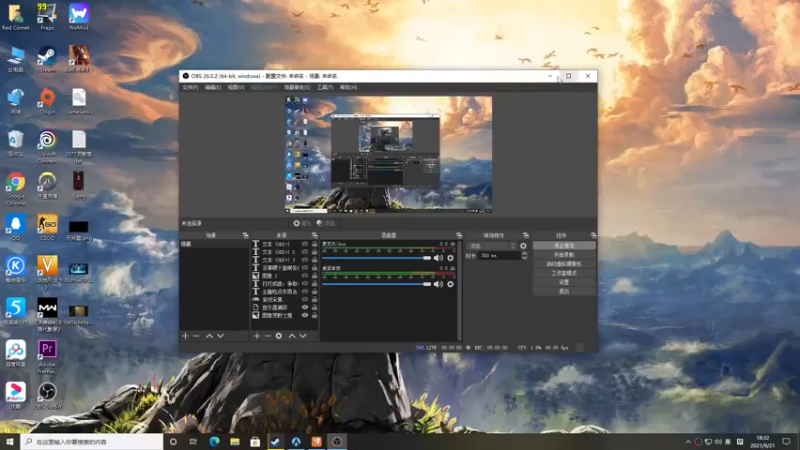
Task: Open 设置 settings from Controls panel
Action: pyautogui.click(x=564, y=282)
